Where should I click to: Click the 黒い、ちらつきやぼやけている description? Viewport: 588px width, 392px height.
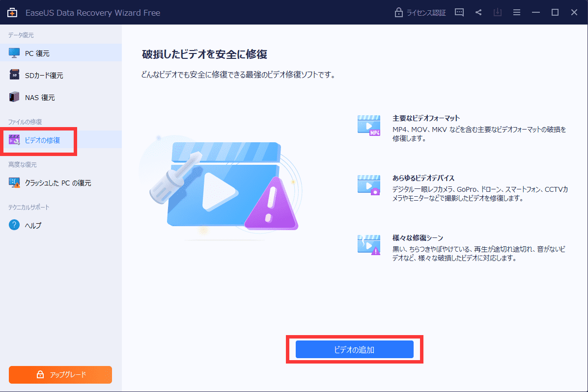(x=479, y=254)
